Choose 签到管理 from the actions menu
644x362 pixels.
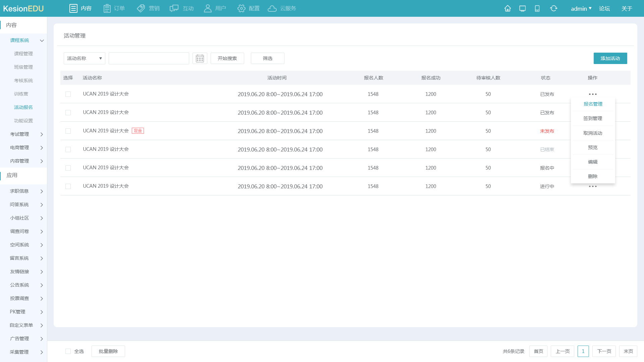(593, 118)
